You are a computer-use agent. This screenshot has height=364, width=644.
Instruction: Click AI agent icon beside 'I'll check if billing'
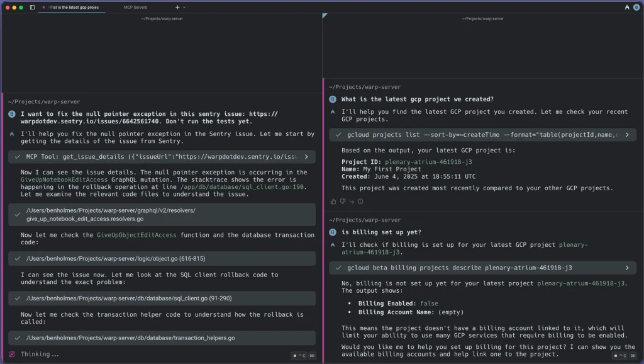click(x=333, y=245)
